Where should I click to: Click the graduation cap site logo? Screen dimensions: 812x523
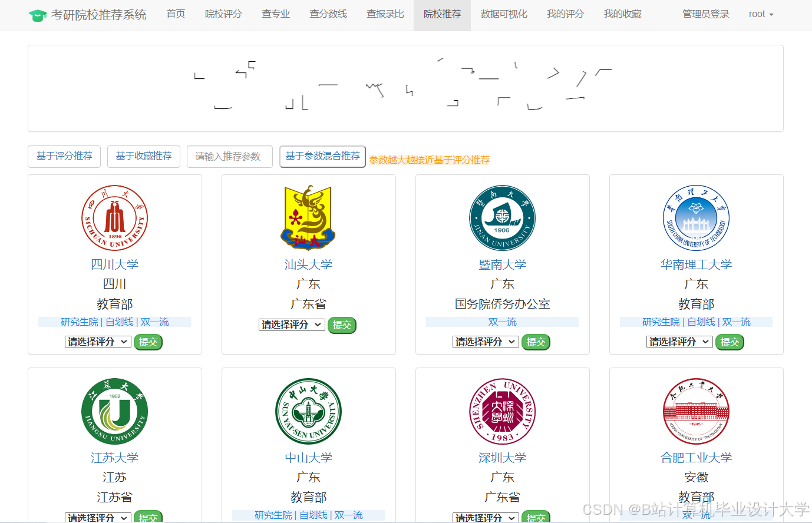click(x=38, y=14)
